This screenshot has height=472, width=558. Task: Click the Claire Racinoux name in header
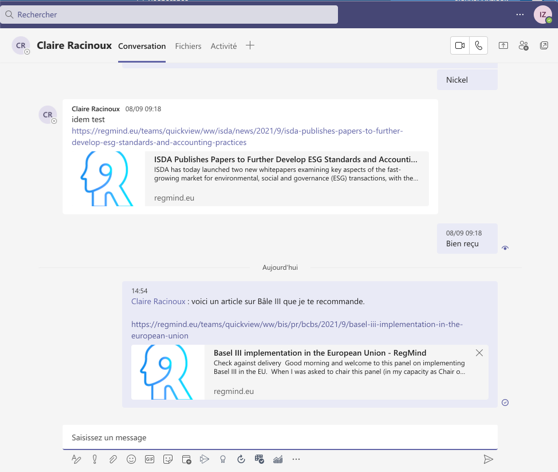[x=74, y=46]
